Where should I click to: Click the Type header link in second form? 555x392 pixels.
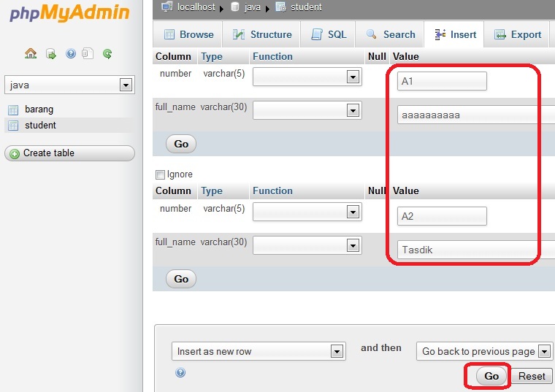click(x=212, y=191)
